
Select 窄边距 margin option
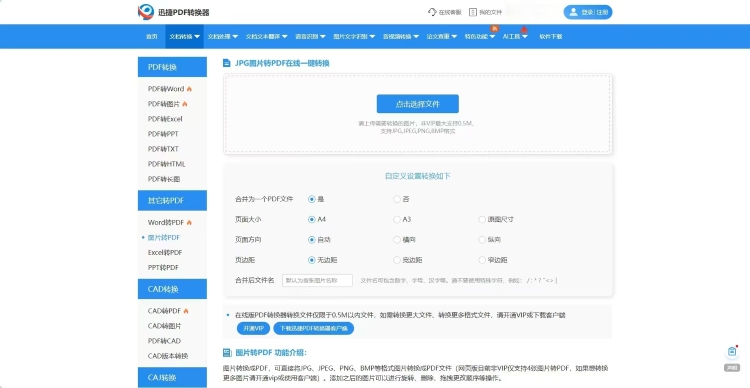point(482,260)
